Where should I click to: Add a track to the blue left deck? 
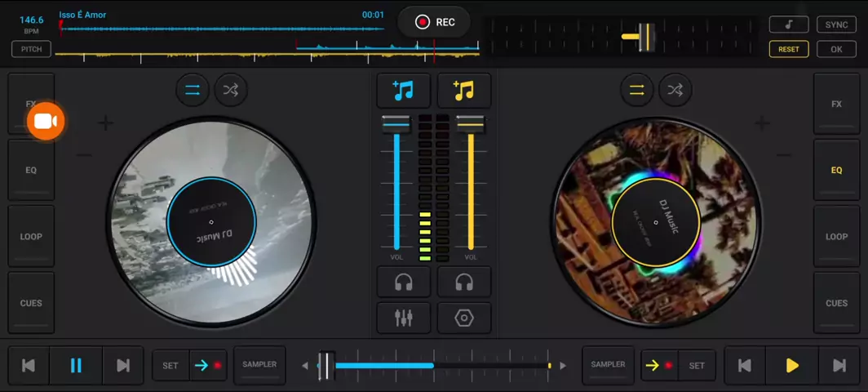[404, 91]
